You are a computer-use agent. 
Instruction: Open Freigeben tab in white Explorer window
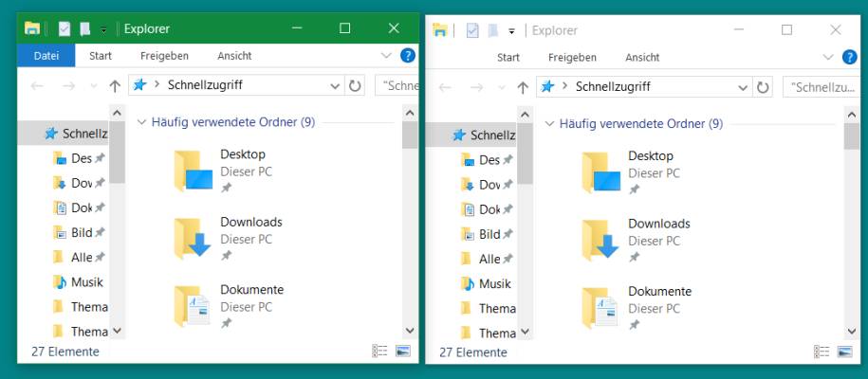coord(572,58)
